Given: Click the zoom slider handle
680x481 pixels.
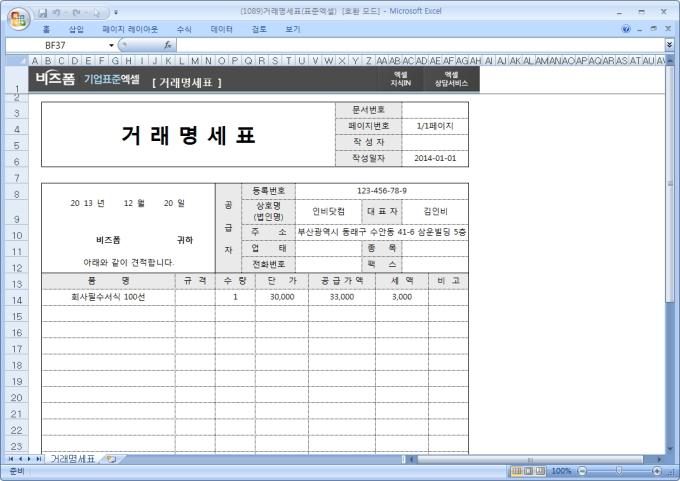Looking at the screenshot, I should [619, 471].
